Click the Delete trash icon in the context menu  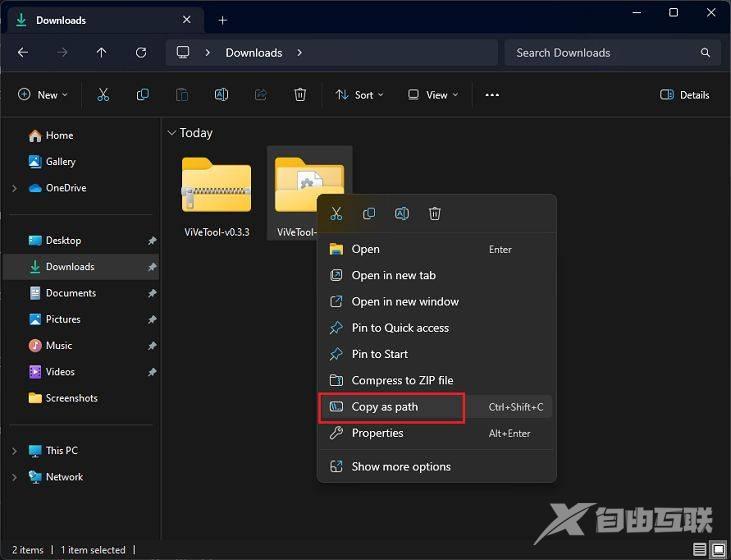pos(434,214)
